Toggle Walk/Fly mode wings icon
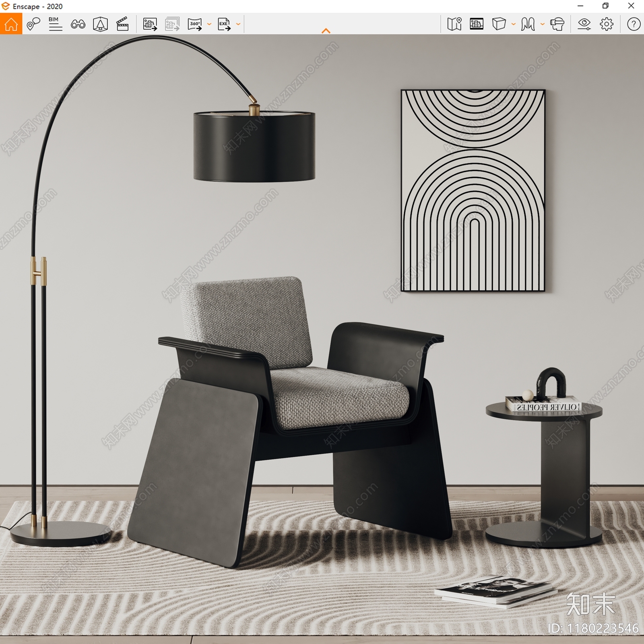644x644 pixels. tap(528, 24)
